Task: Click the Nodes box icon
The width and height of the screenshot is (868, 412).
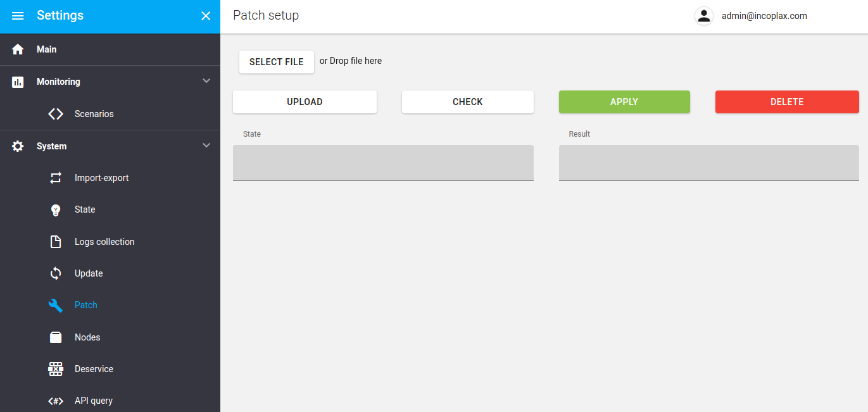Action: pyautogui.click(x=56, y=337)
